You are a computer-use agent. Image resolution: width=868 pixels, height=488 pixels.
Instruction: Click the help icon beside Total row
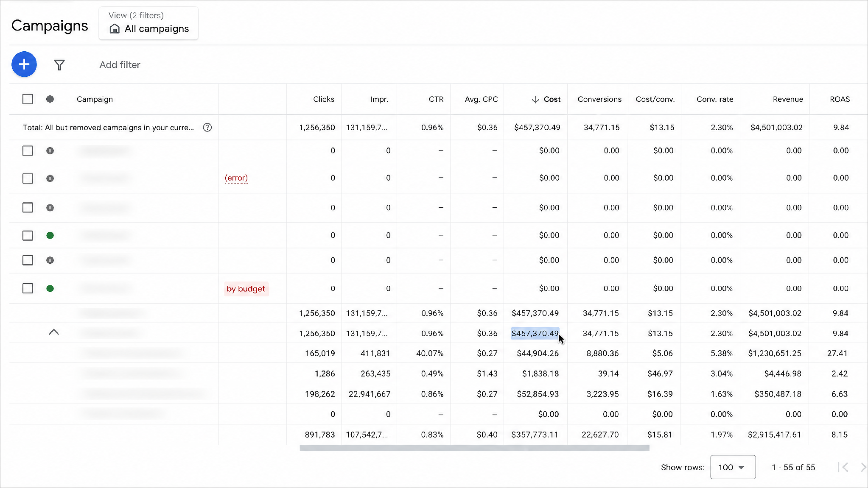coord(207,128)
